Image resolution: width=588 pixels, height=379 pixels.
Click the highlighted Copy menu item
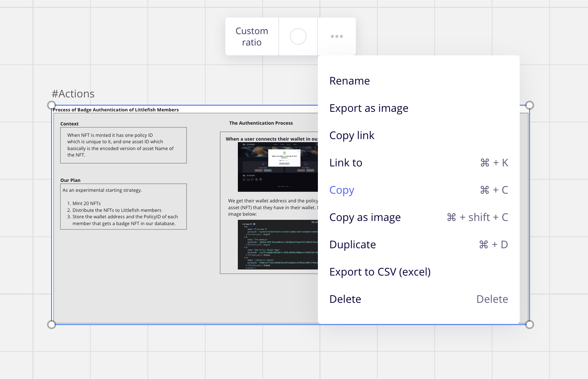(x=342, y=190)
